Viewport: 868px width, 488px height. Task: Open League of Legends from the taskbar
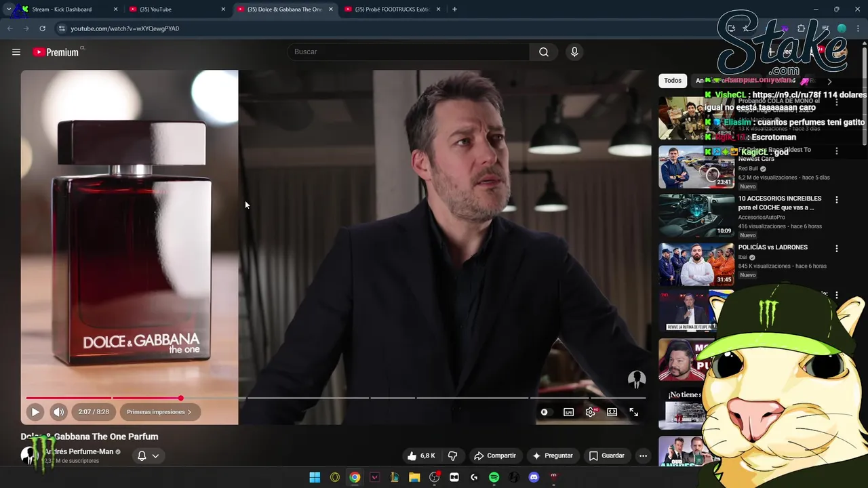tap(395, 477)
